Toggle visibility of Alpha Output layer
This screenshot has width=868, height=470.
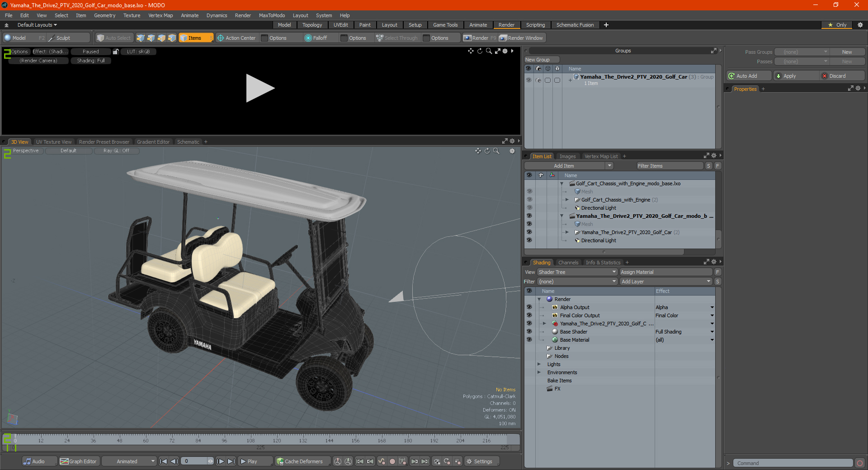(x=529, y=307)
